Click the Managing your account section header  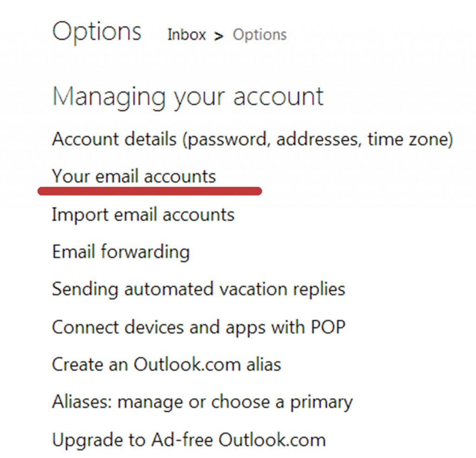(x=188, y=97)
